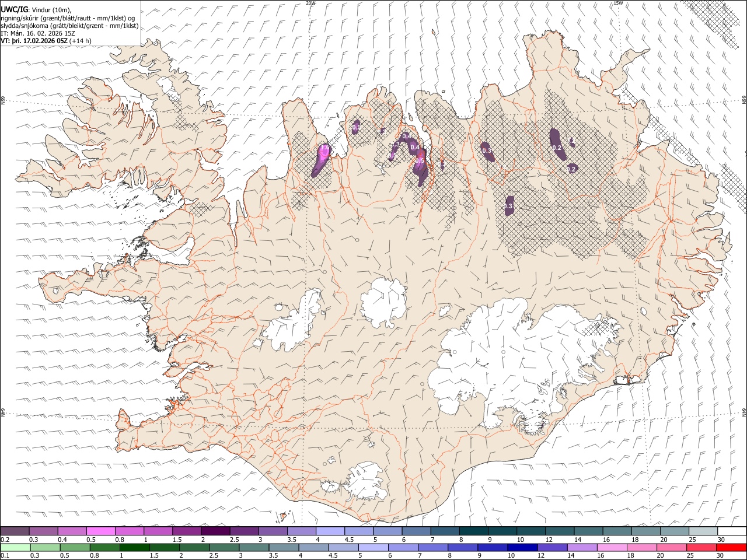Pick upper legend swatch starting at 25
This screenshot has width=747, height=560.
point(703,531)
